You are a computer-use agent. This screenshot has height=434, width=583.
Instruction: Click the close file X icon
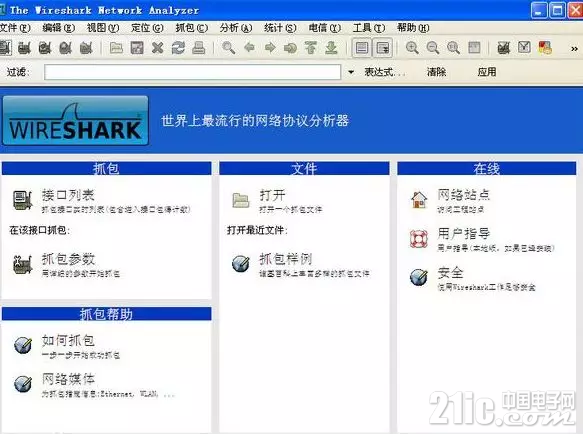158,48
